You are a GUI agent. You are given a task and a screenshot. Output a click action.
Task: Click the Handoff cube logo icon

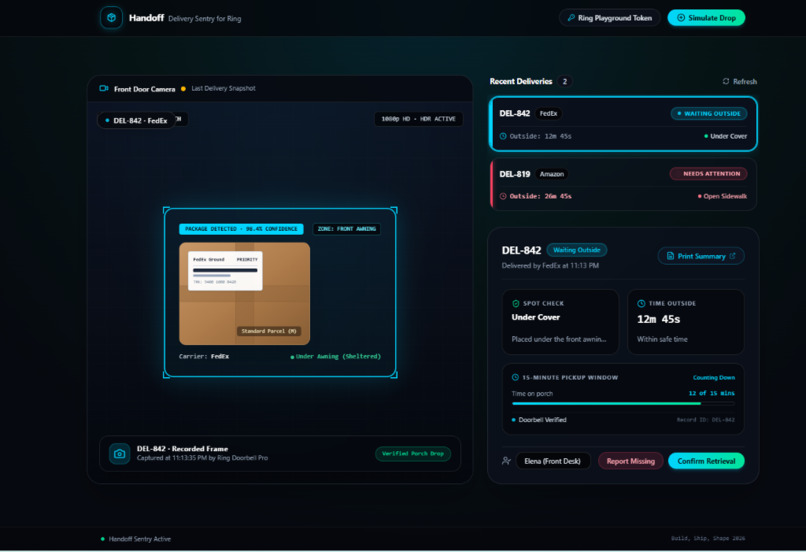coord(111,17)
